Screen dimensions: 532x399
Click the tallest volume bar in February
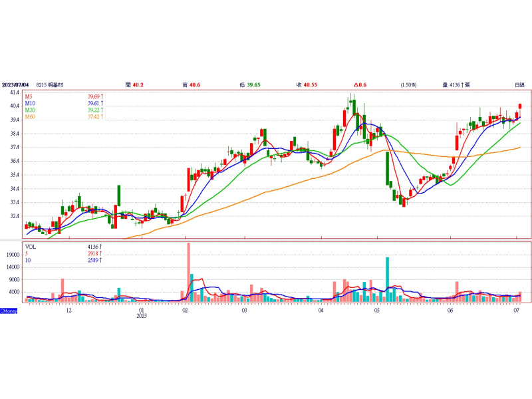point(189,271)
